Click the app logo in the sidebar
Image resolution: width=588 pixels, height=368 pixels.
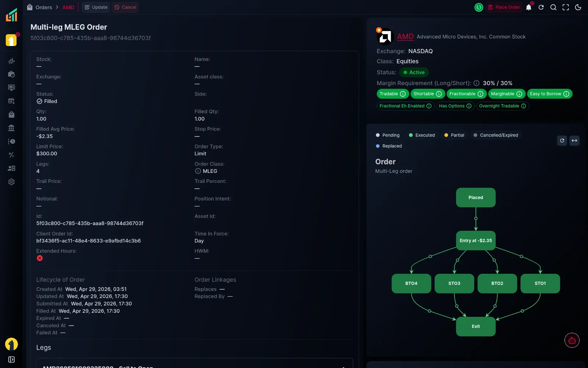click(x=11, y=15)
